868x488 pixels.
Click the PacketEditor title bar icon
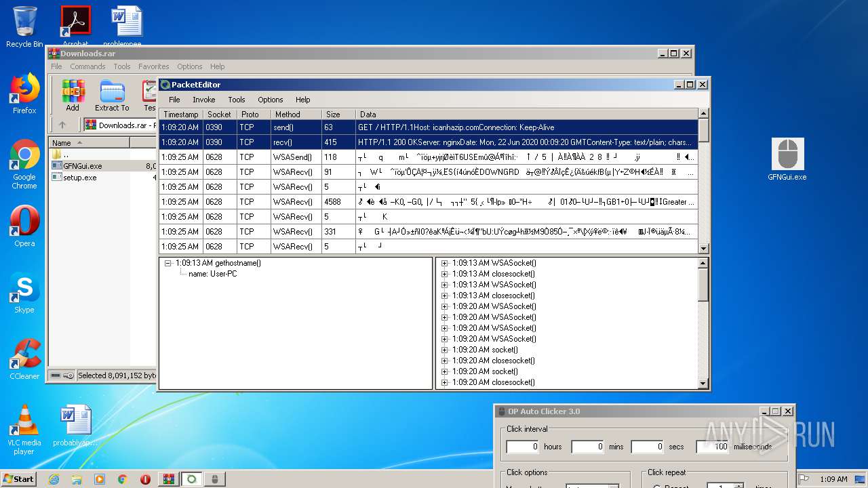tap(165, 85)
